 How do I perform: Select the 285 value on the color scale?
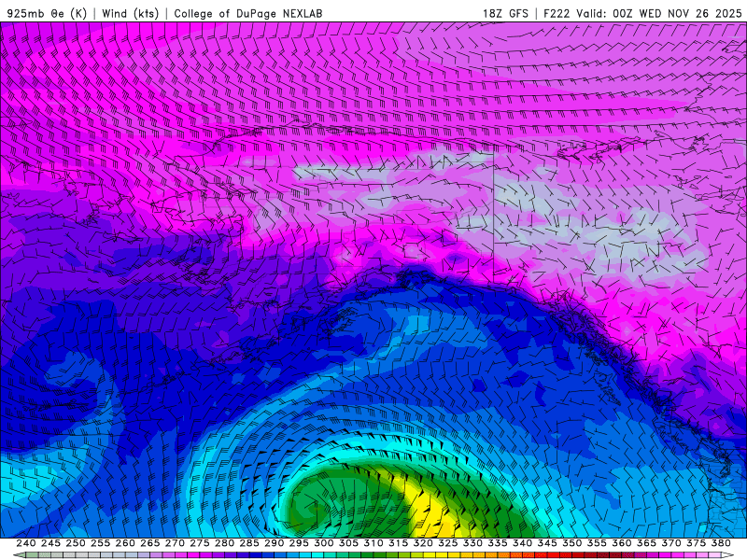tap(249, 543)
